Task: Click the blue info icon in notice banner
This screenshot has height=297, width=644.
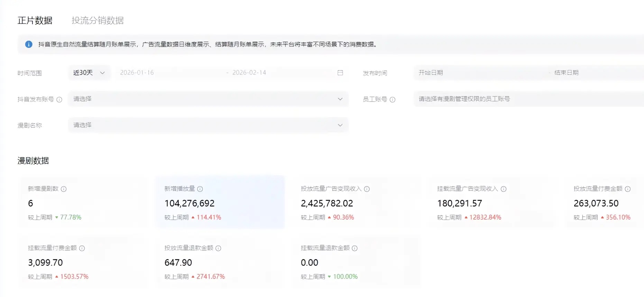Action: tap(29, 44)
